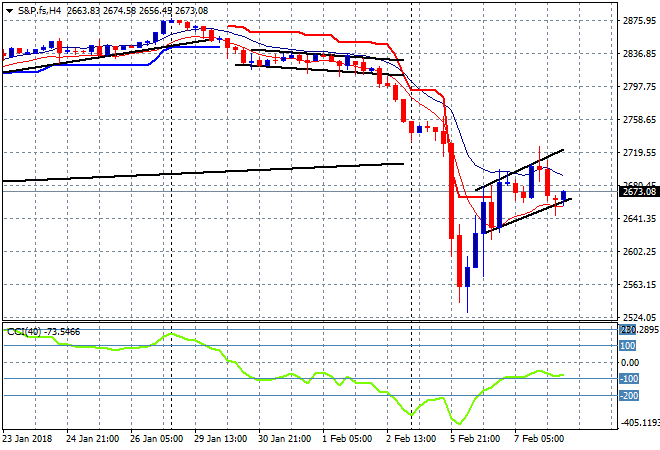Select the S&P.fs,H4 symbol title text
Image resolution: width=660 pixels, height=450 pixels.
pyautogui.click(x=40, y=11)
